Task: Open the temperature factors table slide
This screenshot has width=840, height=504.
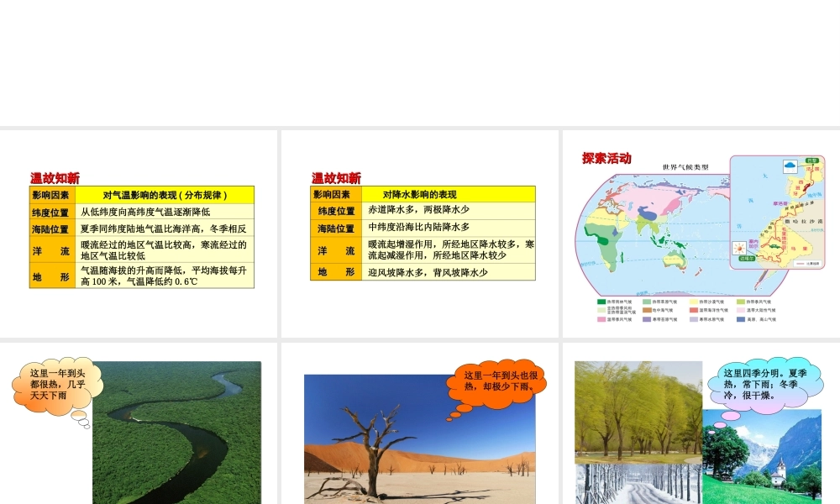Action: (139, 234)
